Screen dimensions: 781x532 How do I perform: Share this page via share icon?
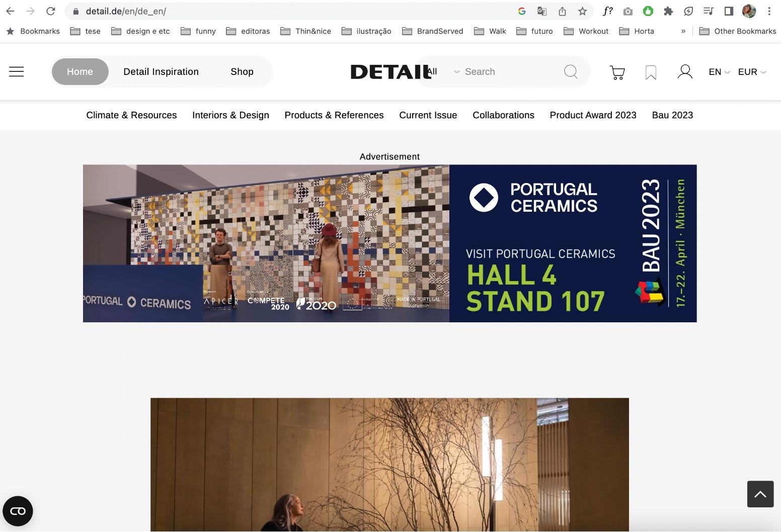pyautogui.click(x=562, y=11)
